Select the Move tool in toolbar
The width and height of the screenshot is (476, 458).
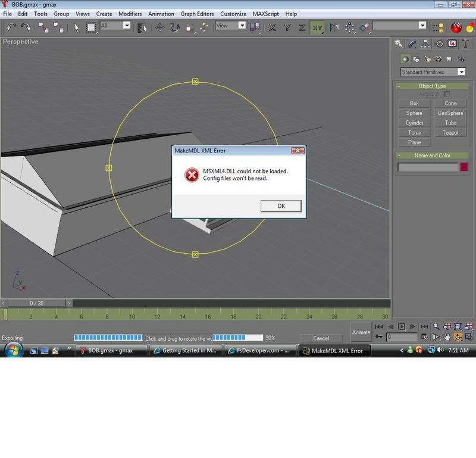(160, 27)
